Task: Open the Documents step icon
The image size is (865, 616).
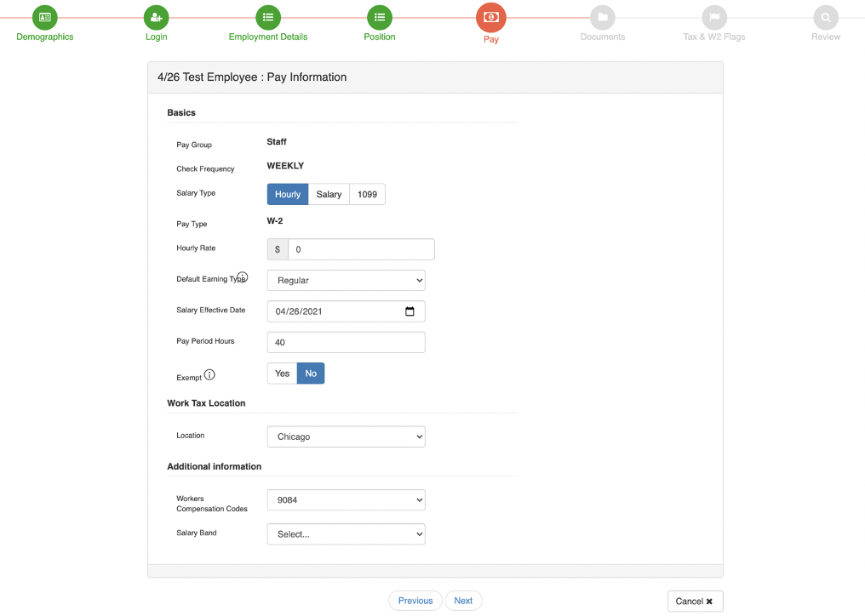Action: pos(602,15)
